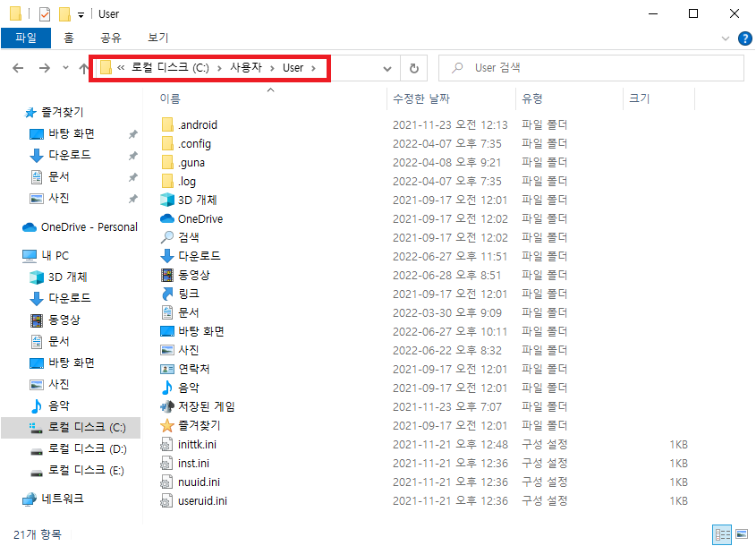Viewport: 756px width, 546px height.
Task: Select OneDrive - Personal in navigation pane
Action: tap(89, 226)
